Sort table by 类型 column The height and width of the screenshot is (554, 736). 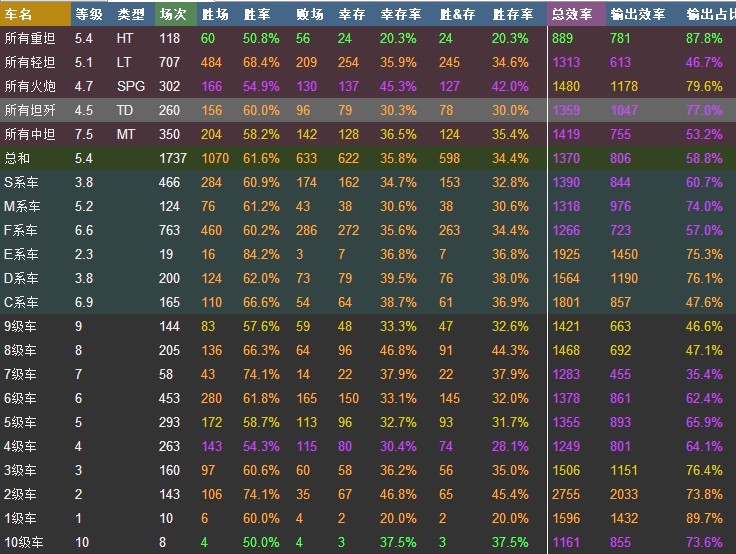130,14
